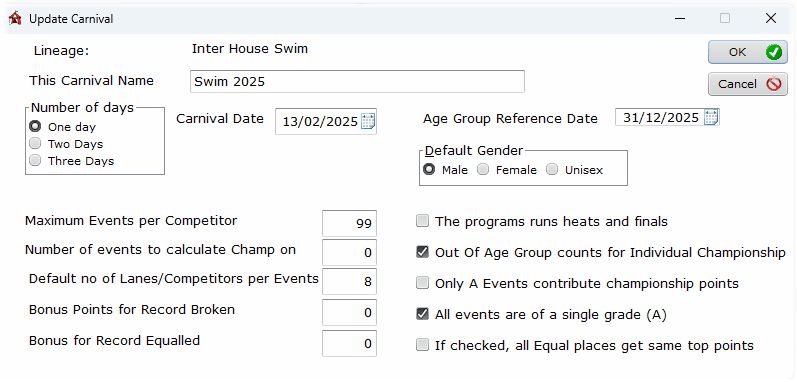Click the Cancel button
797x382 pixels.
click(x=748, y=84)
